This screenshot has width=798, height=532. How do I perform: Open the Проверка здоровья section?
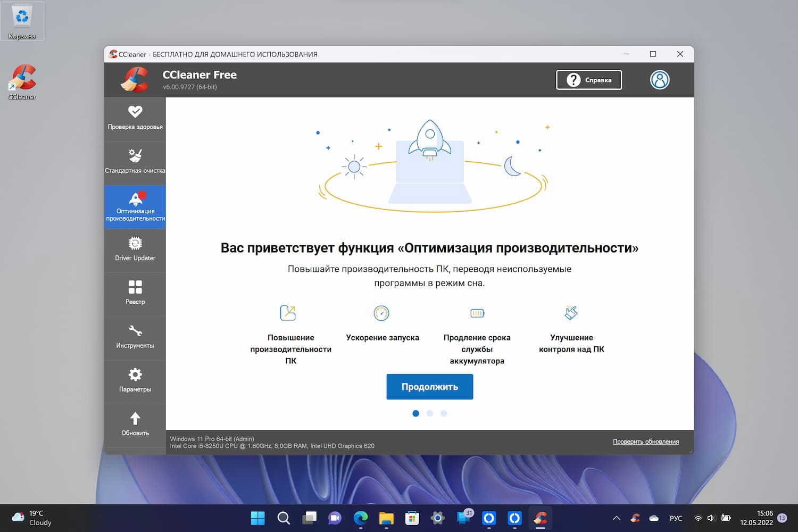[135, 119]
